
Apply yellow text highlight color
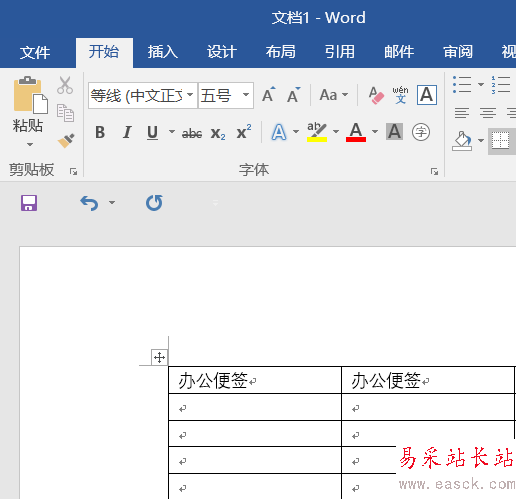[317, 132]
